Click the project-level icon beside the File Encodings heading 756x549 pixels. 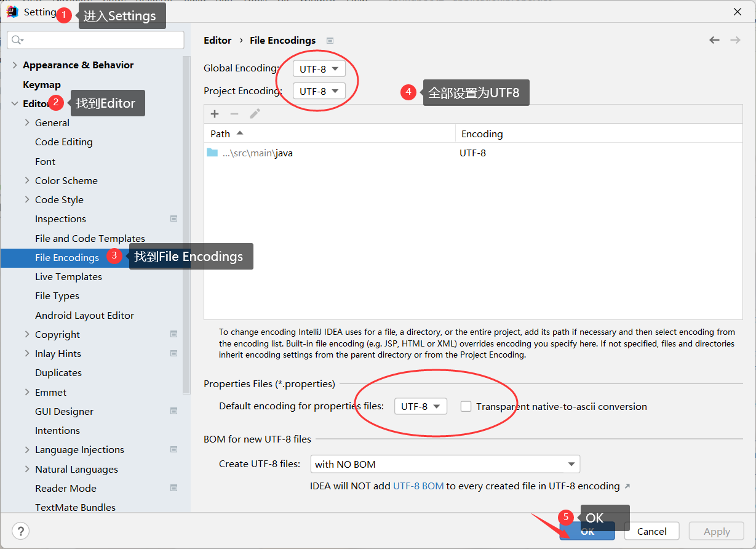pos(330,41)
